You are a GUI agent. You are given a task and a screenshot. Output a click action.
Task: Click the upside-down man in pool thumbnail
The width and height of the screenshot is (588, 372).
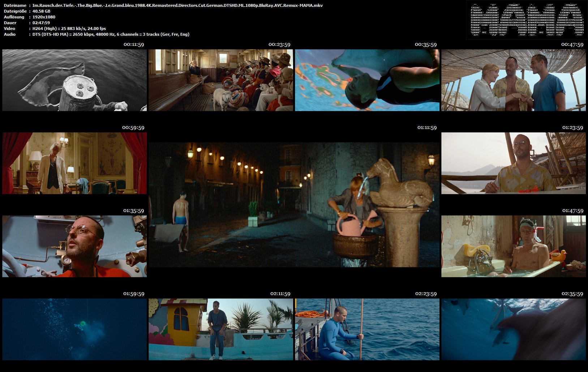[x=367, y=80]
